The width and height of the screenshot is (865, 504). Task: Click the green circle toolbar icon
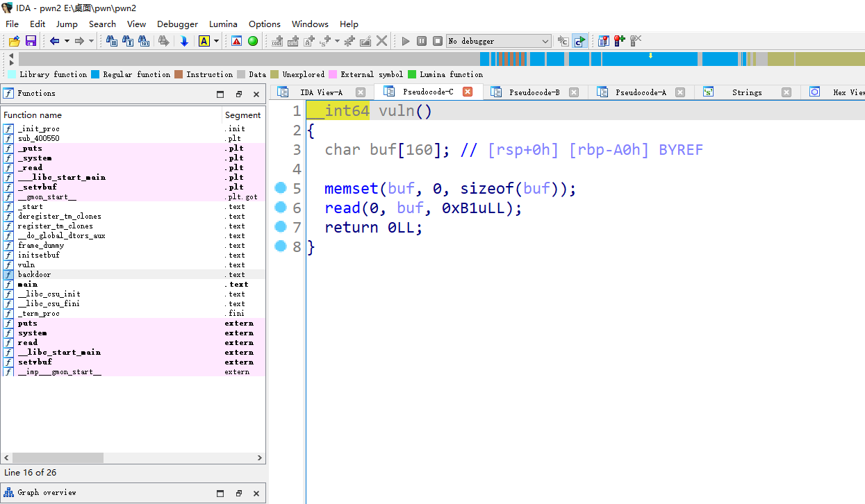pyautogui.click(x=253, y=41)
